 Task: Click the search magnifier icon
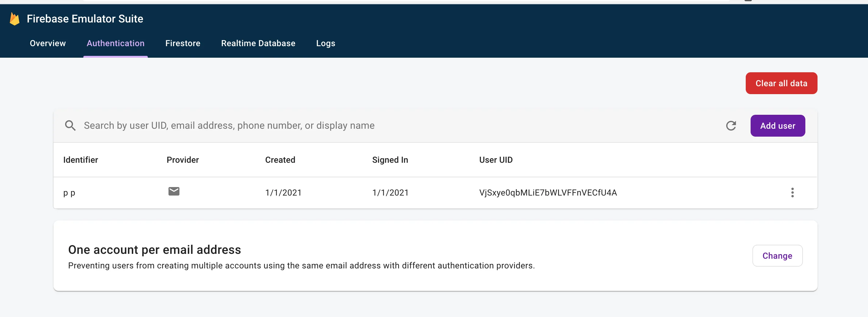[70, 125]
